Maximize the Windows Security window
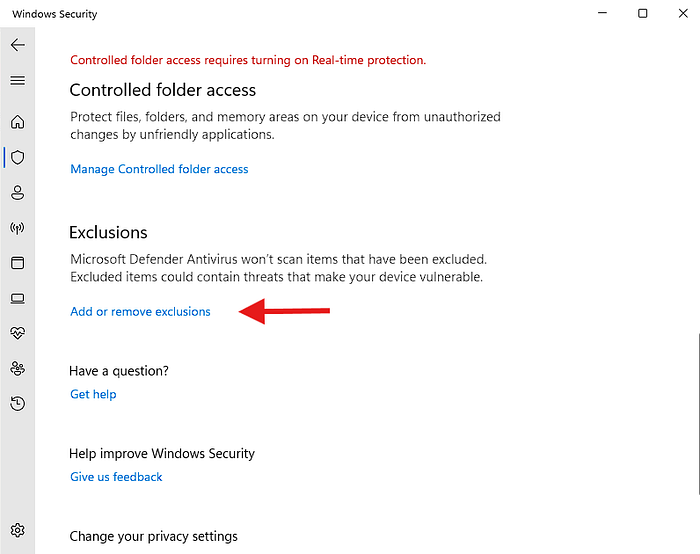The width and height of the screenshot is (700, 554). [642, 13]
